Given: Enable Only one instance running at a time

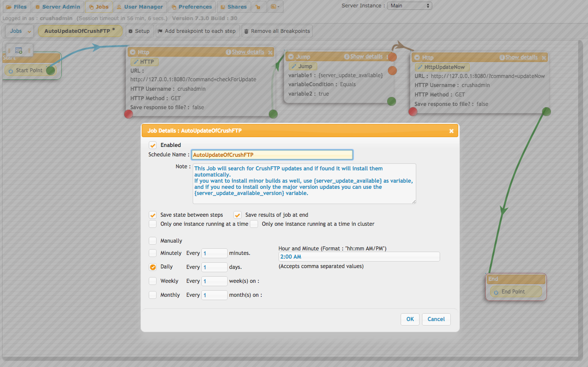Looking at the screenshot, I should pos(153,224).
